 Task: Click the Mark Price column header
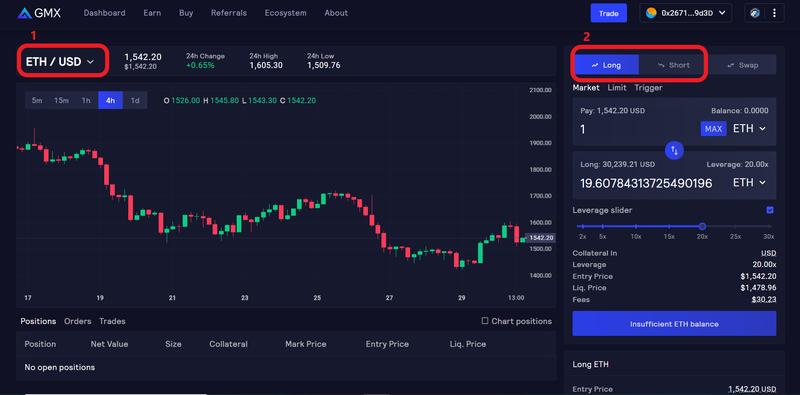(x=306, y=344)
